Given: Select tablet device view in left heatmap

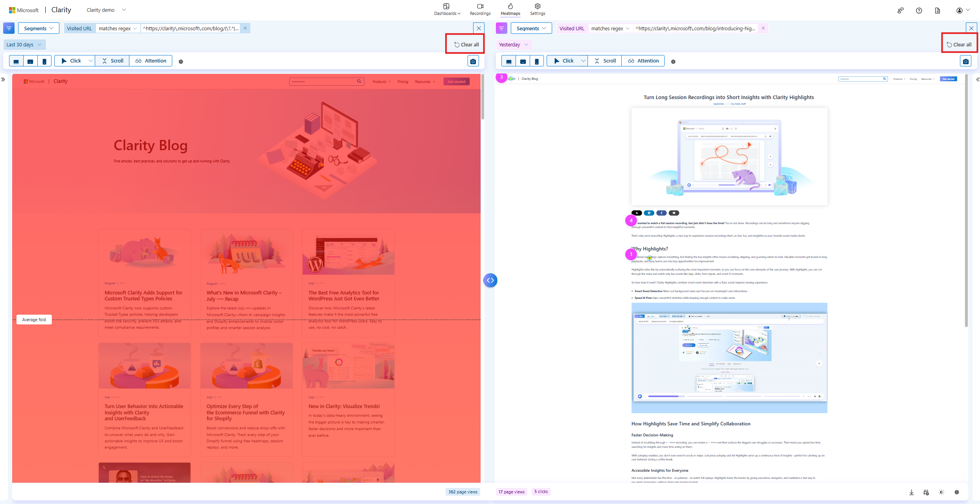Looking at the screenshot, I should click(30, 61).
